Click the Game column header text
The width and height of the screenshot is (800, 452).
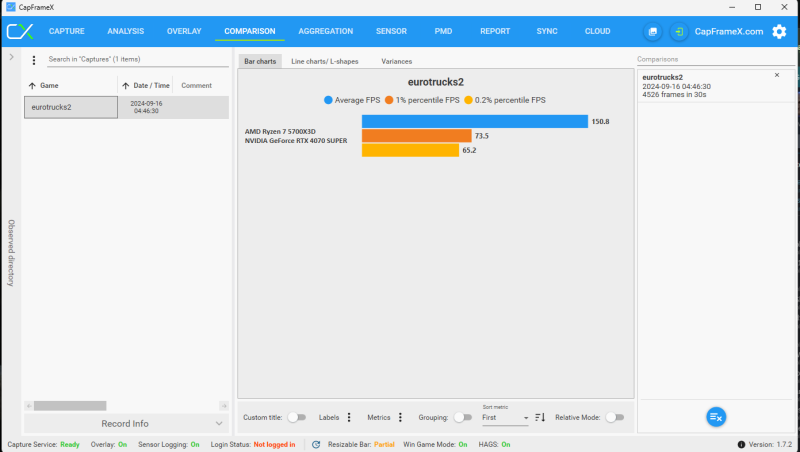click(49, 86)
